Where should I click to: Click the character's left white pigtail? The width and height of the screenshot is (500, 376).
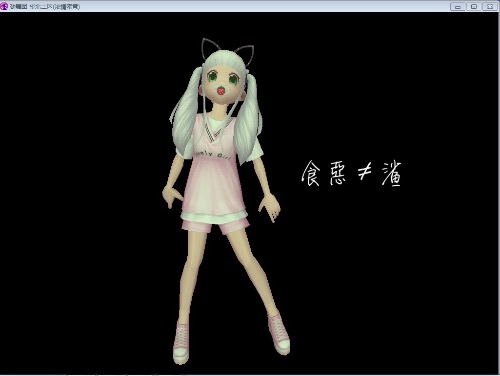185,113
